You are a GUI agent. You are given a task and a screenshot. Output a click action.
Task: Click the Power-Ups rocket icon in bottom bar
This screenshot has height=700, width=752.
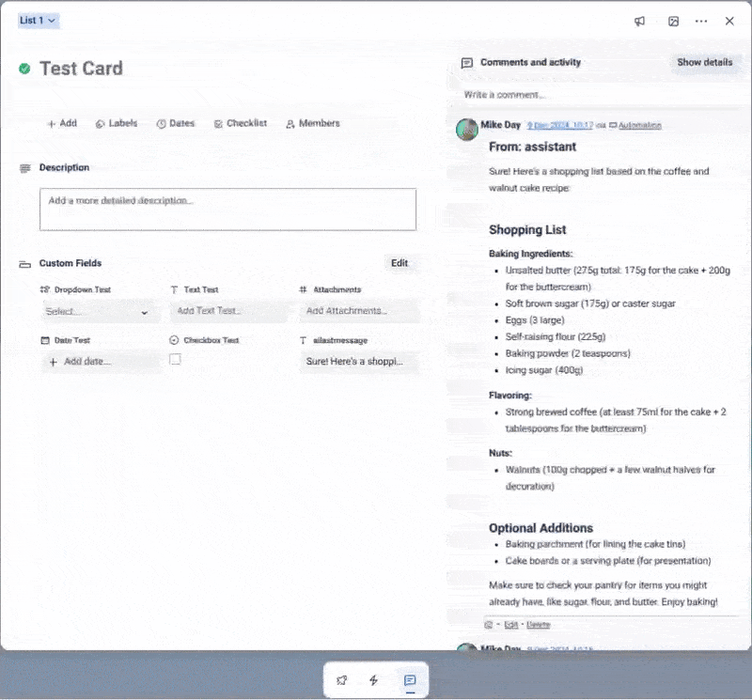pos(341,680)
